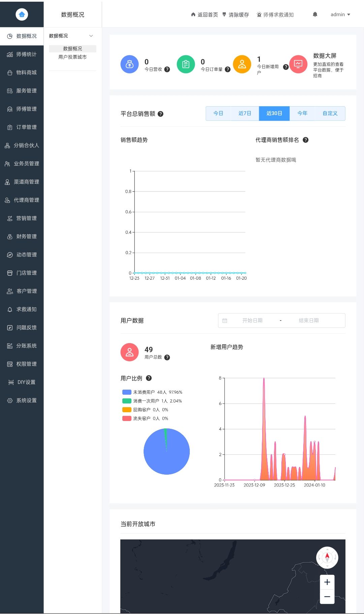Switch sales range to 近30日
The width and height of the screenshot is (364, 616).
click(274, 113)
